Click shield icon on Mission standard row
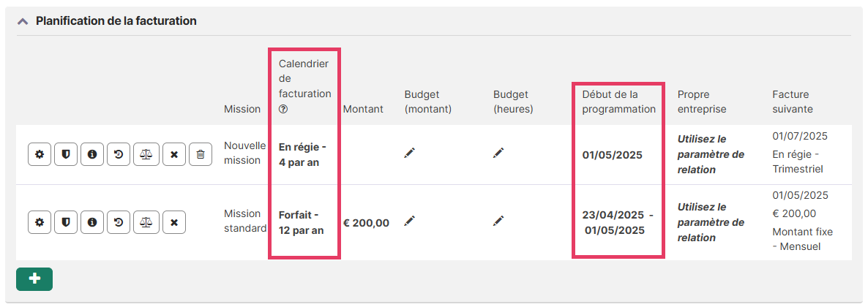 (66, 222)
